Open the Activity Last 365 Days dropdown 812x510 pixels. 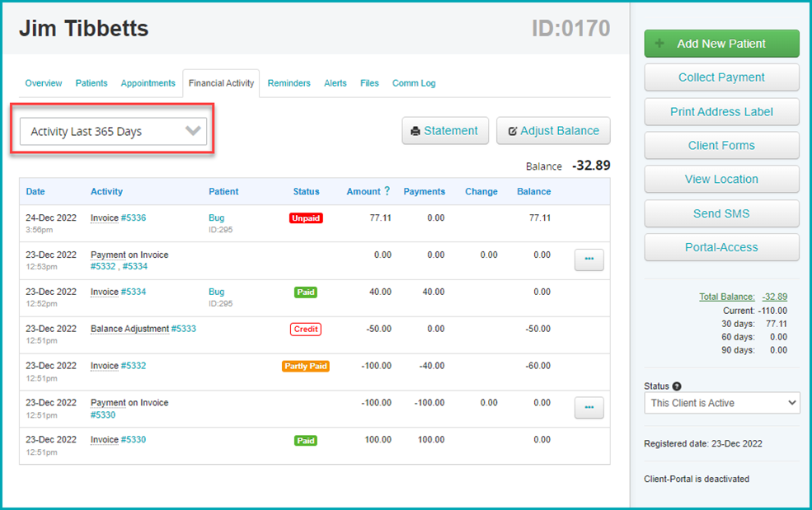[111, 130]
